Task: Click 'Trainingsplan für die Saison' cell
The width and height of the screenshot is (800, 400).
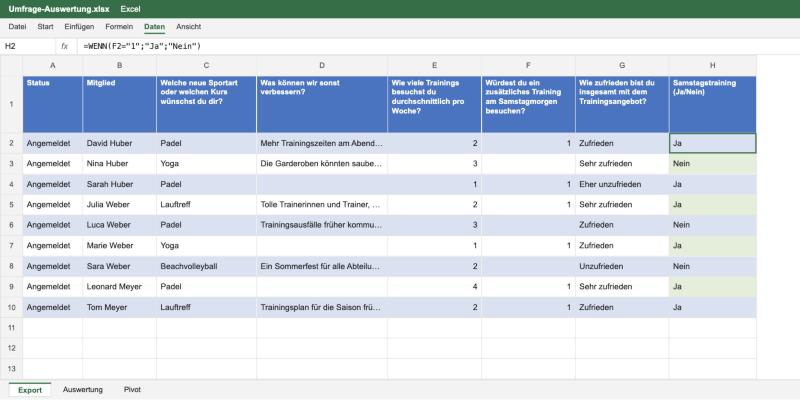Action: click(x=322, y=307)
